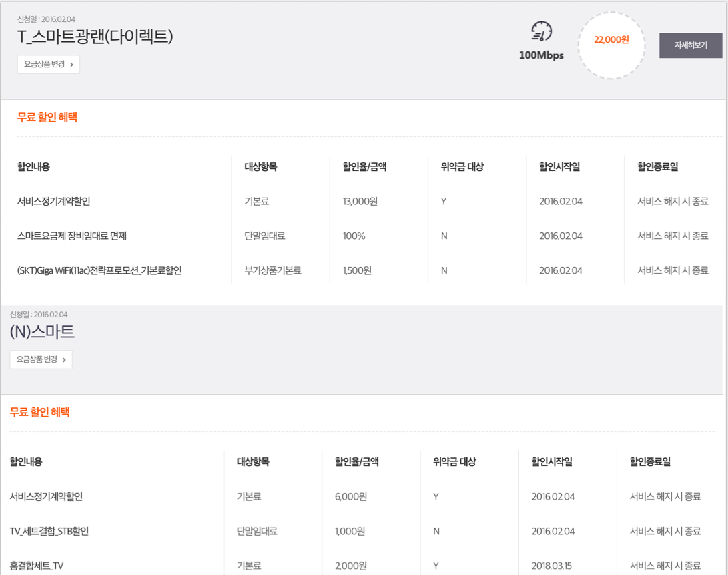This screenshot has width=728, height=575.
Task: Click the 100% discount rate cell
Action: click(x=354, y=236)
